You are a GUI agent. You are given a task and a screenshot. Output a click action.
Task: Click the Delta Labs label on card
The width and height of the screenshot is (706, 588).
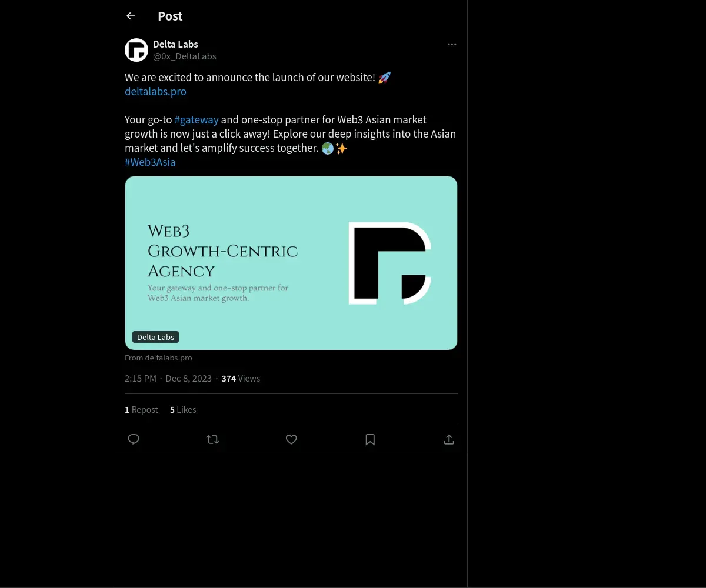click(155, 337)
